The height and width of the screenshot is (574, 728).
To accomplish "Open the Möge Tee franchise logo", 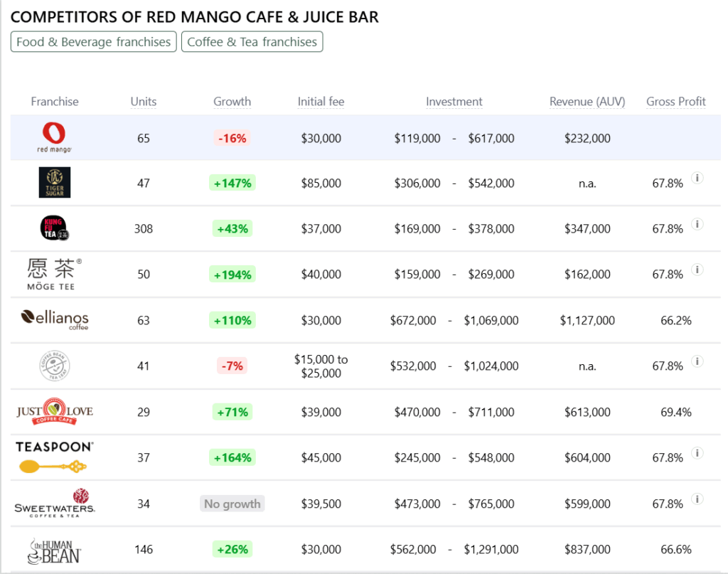I will pos(54,274).
